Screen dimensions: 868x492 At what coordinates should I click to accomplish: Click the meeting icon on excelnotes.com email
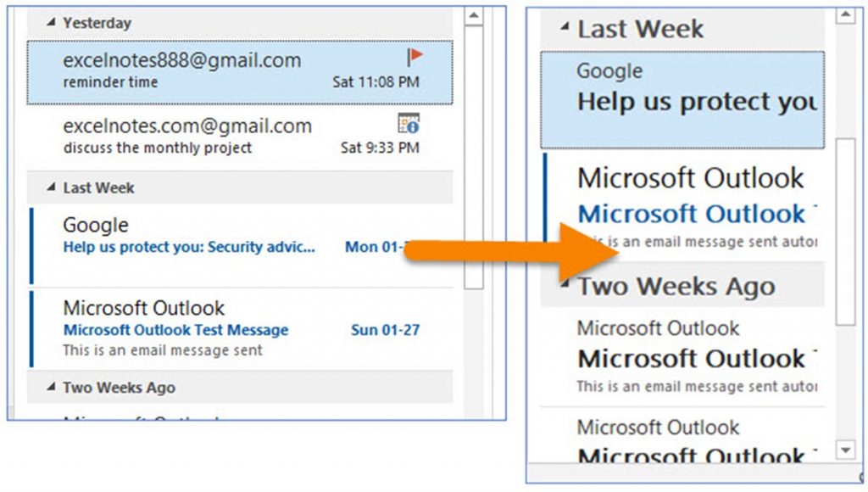[409, 124]
